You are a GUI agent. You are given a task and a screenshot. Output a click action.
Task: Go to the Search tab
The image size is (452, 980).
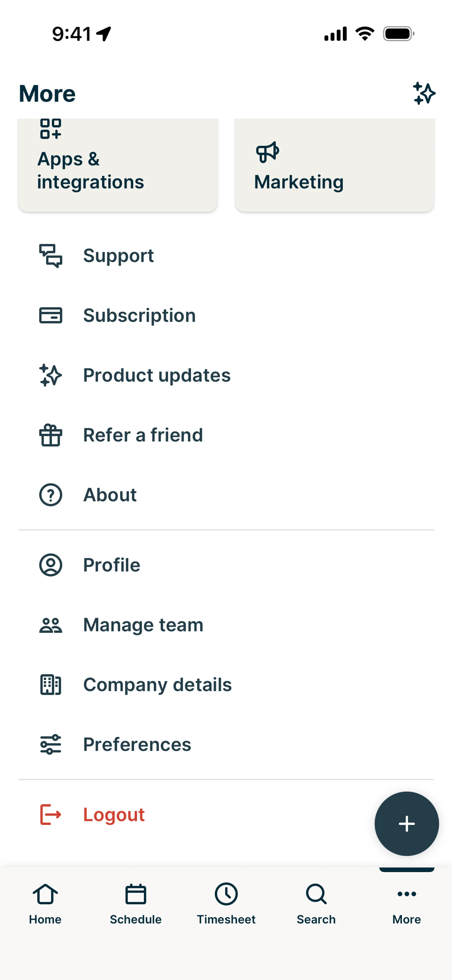point(316,903)
